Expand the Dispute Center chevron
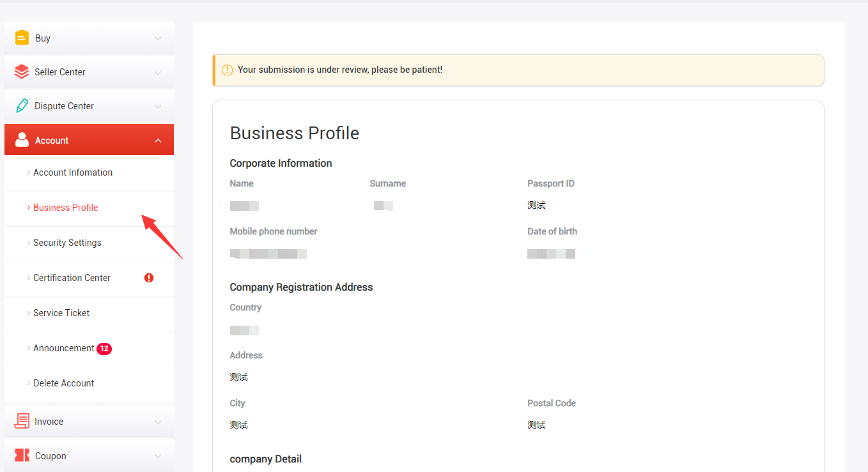Image resolution: width=868 pixels, height=472 pixels. coord(158,107)
